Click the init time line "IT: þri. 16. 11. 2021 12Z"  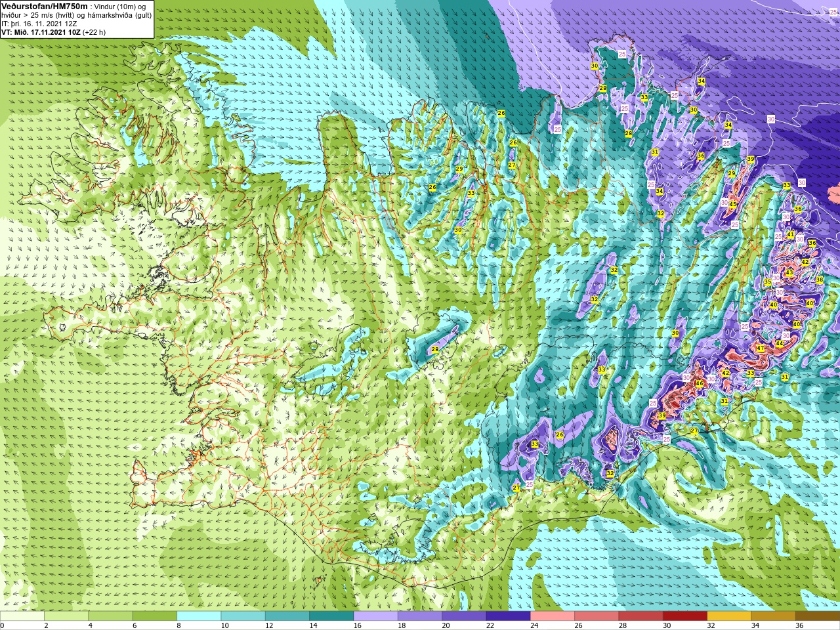click(x=39, y=23)
